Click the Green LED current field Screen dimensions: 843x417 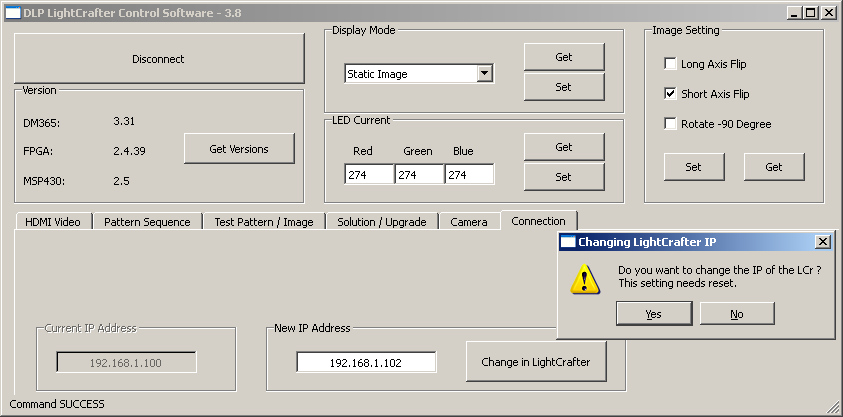(419, 175)
